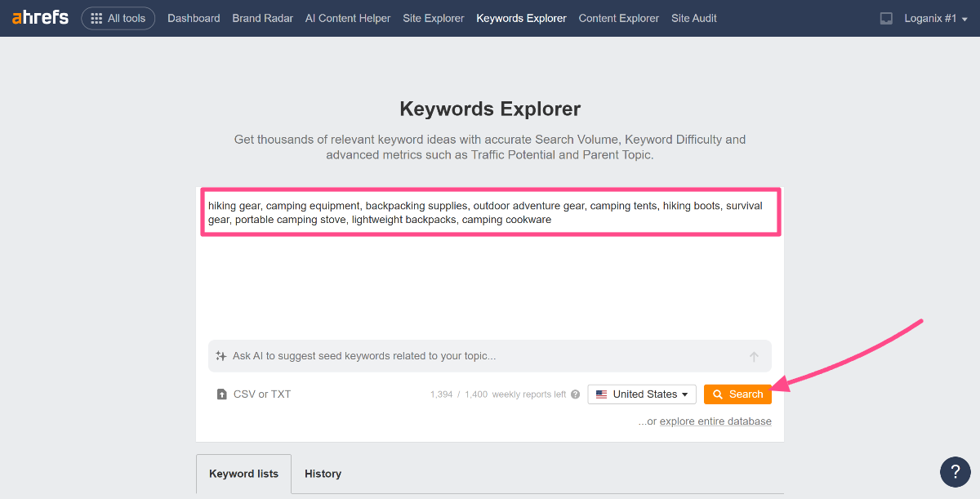Go to Dashboard
980x499 pixels.
(x=194, y=18)
